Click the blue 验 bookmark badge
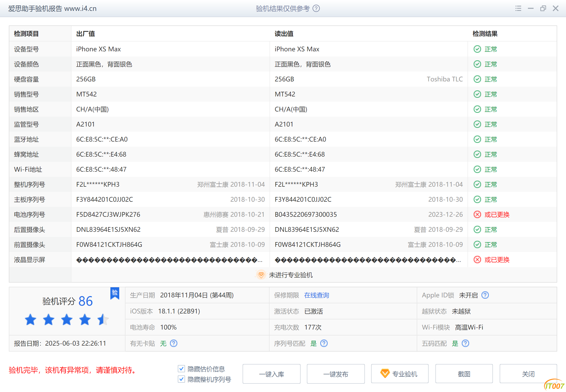The height and width of the screenshot is (392, 566). (x=115, y=293)
